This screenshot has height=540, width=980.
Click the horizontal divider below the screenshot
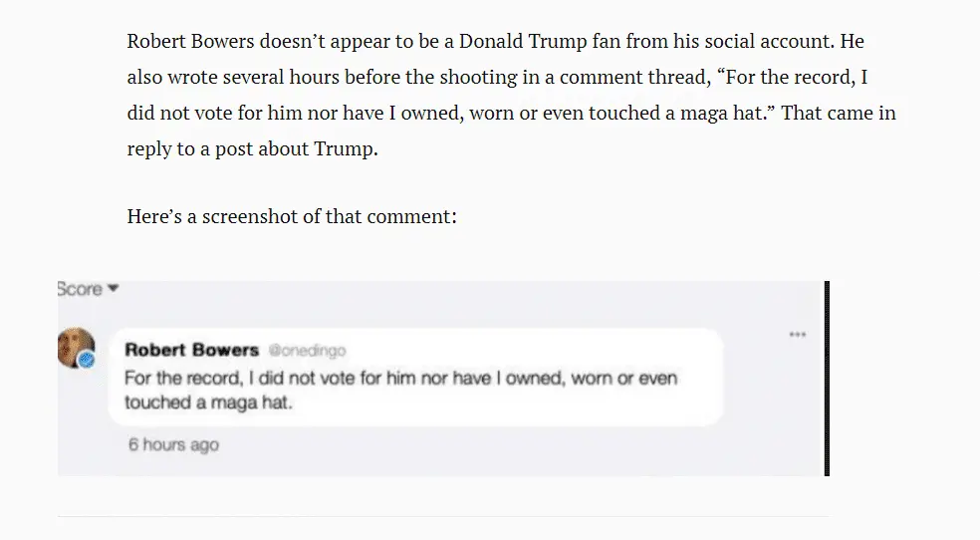click(442, 516)
